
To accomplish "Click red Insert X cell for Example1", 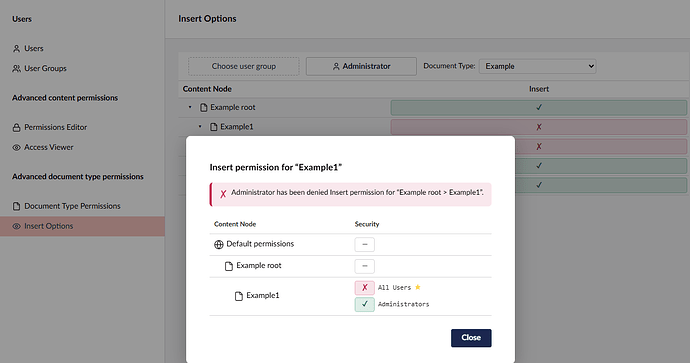I will click(x=539, y=127).
